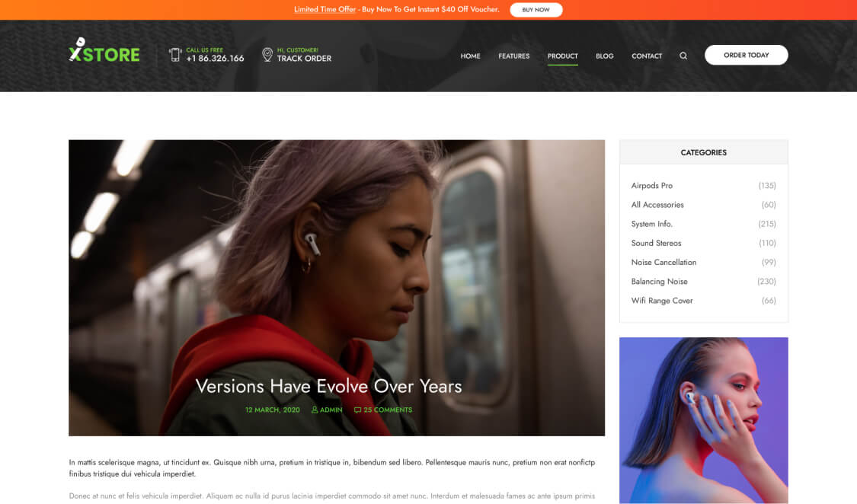Image resolution: width=857 pixels, height=504 pixels.
Task: Select the Product menu item
Action: click(x=562, y=56)
